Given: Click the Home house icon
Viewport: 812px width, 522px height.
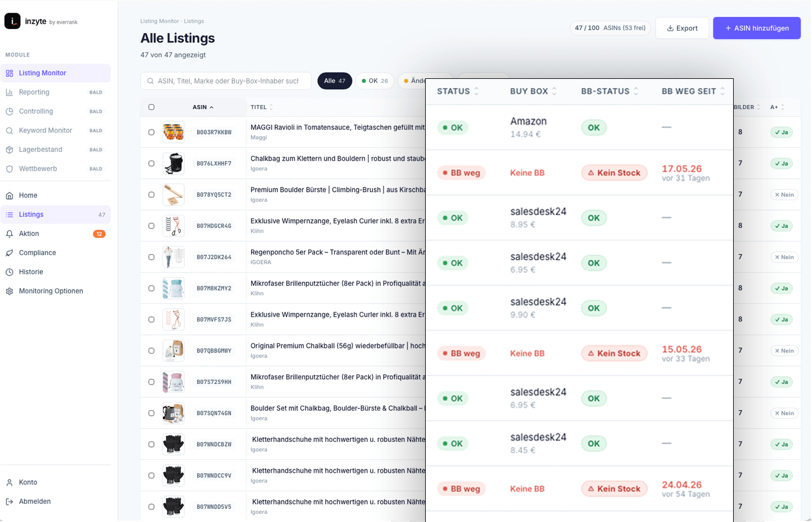Looking at the screenshot, I should [x=9, y=195].
